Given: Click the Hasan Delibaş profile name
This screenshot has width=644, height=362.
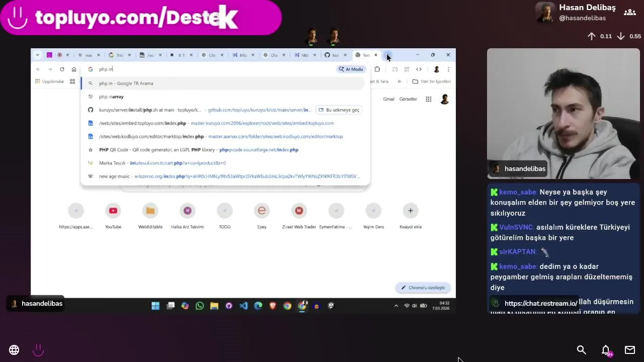Looking at the screenshot, I should [587, 8].
